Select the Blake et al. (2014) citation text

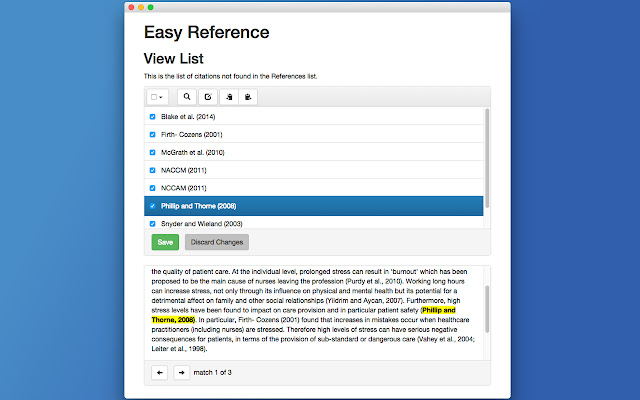188,117
